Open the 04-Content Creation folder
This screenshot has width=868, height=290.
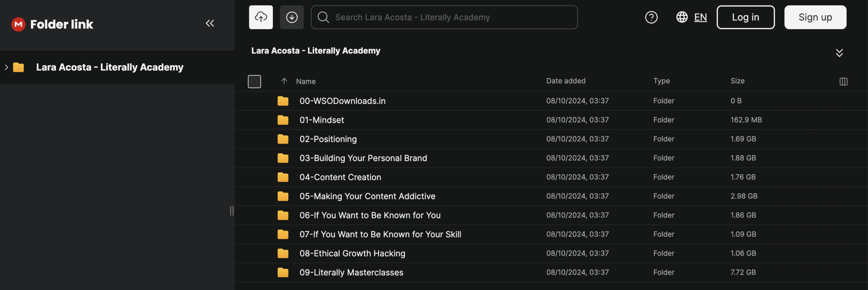[340, 177]
